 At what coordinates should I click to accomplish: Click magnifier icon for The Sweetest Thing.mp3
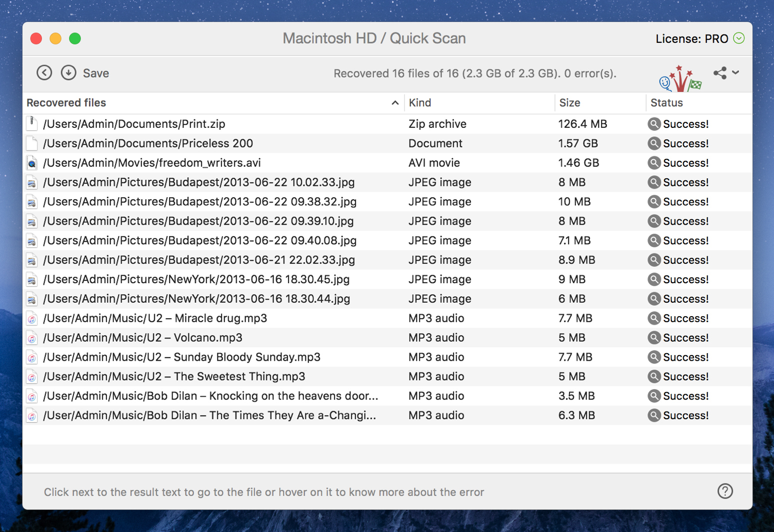point(654,376)
